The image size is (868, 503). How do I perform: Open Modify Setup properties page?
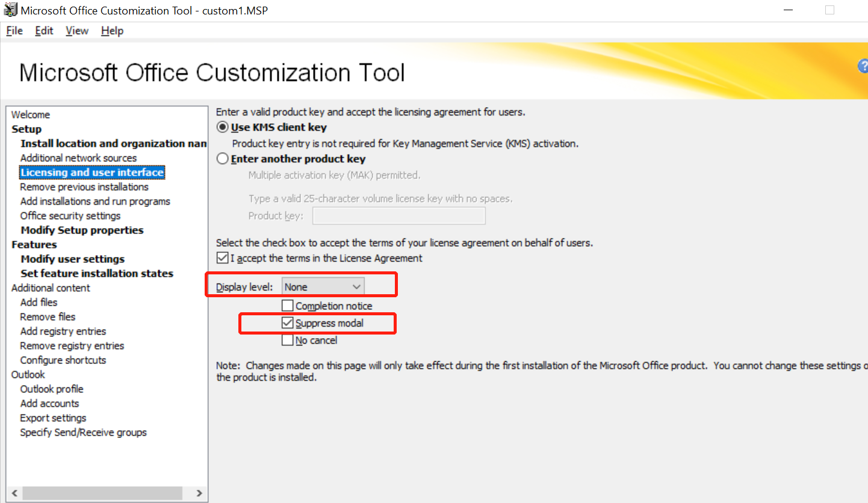click(82, 230)
